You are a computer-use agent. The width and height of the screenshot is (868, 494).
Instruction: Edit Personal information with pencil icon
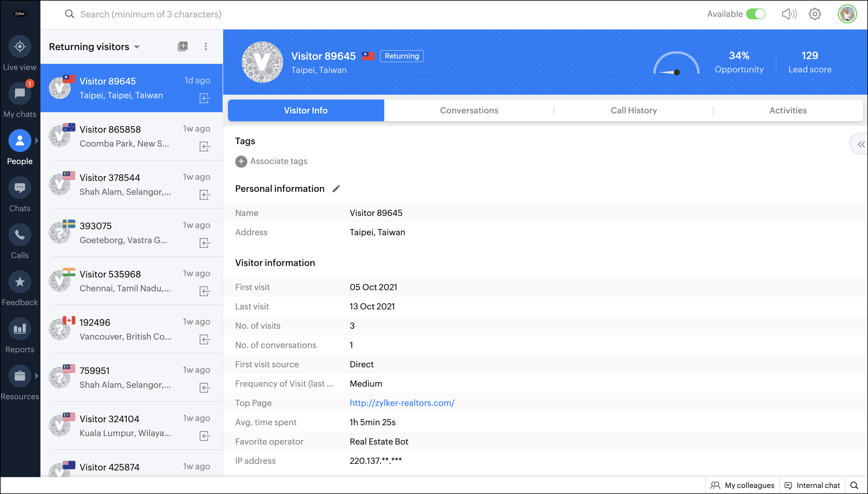(x=336, y=189)
